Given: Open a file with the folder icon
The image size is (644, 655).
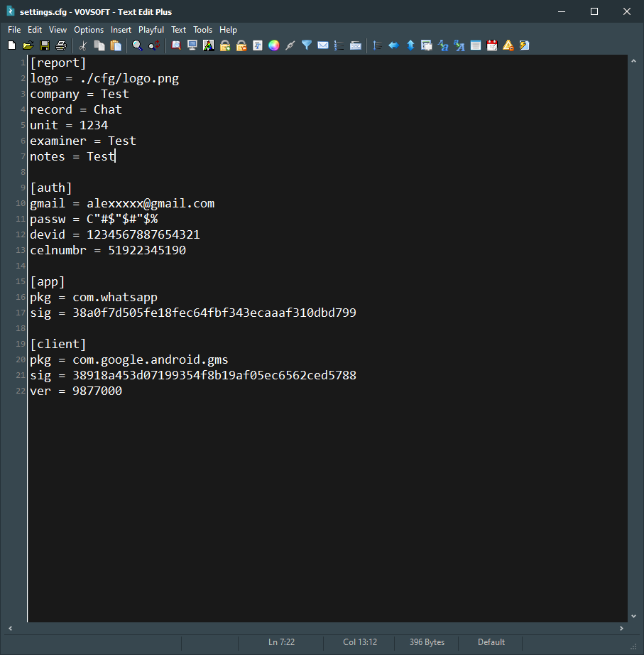Looking at the screenshot, I should coord(28,45).
